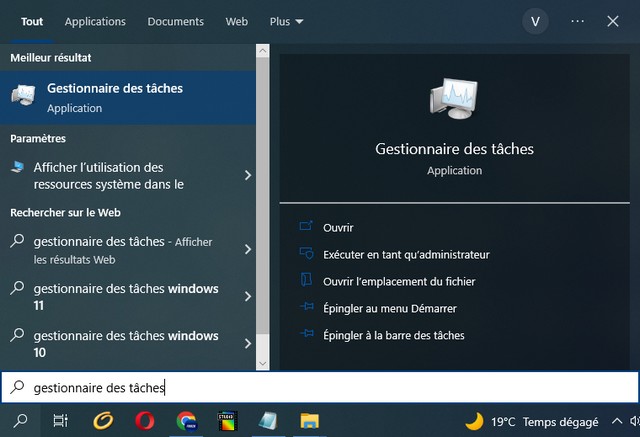The image size is (640, 437).
Task: Click the search box containing gestionnaire des tâches
Action: coord(320,387)
